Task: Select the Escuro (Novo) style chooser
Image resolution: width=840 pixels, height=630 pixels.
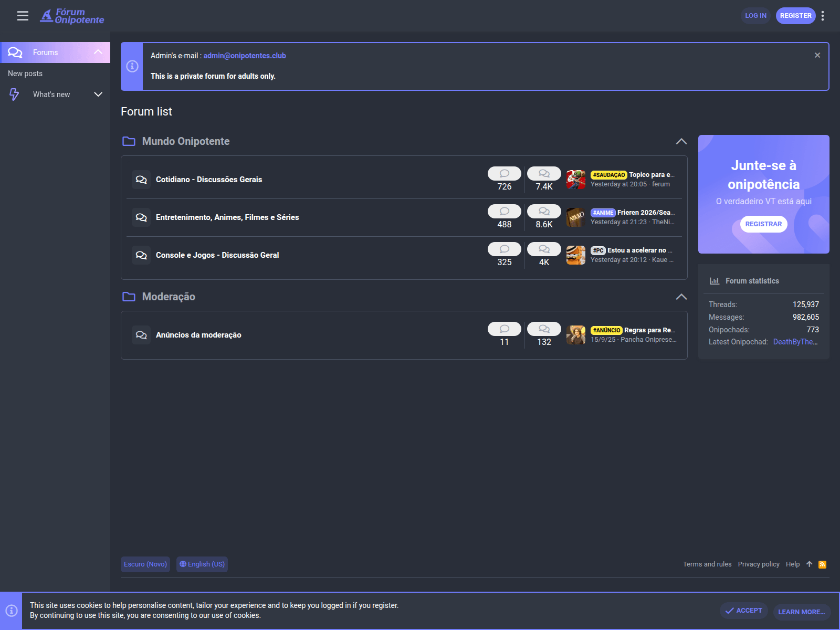Action: coord(145,564)
